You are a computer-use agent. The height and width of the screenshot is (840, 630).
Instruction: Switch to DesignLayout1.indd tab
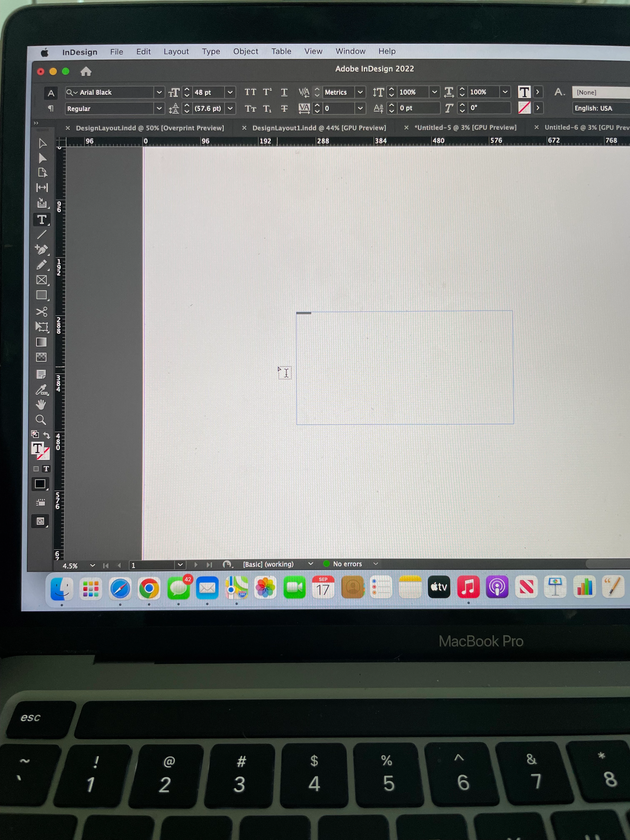(x=319, y=128)
